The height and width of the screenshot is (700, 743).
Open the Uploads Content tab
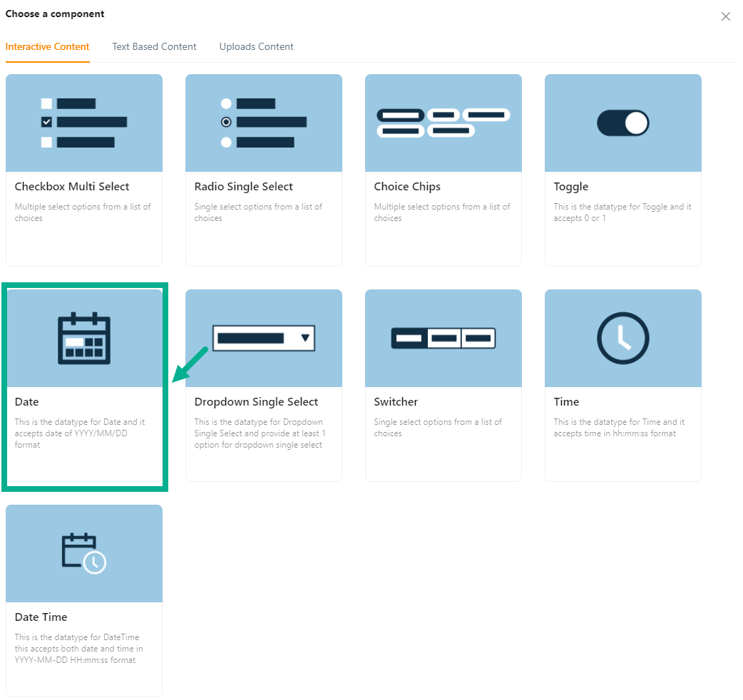coord(256,47)
